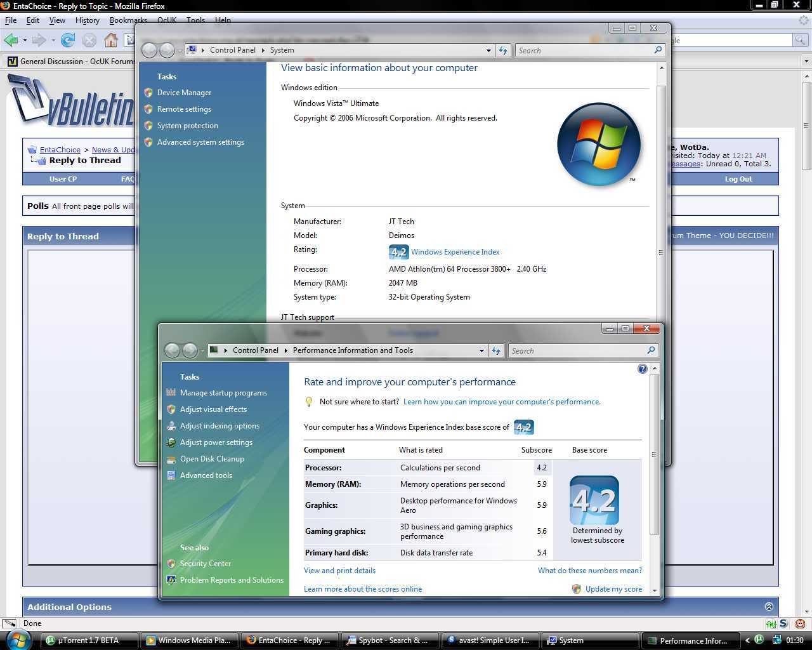The image size is (812, 650).
Task: Click What do these numbers mean?
Action: pyautogui.click(x=590, y=571)
